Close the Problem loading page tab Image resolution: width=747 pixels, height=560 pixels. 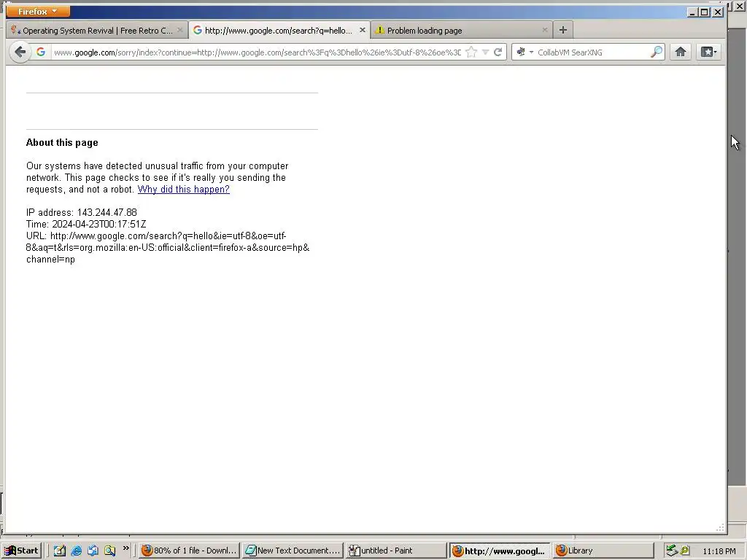[x=544, y=30]
